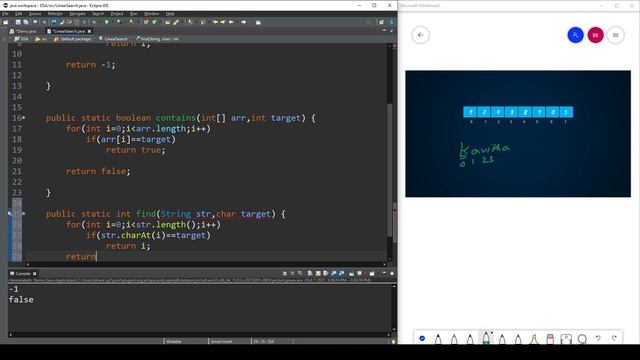Open Whiteboard settings hamburger menu
640x360 pixels.
coord(616,35)
